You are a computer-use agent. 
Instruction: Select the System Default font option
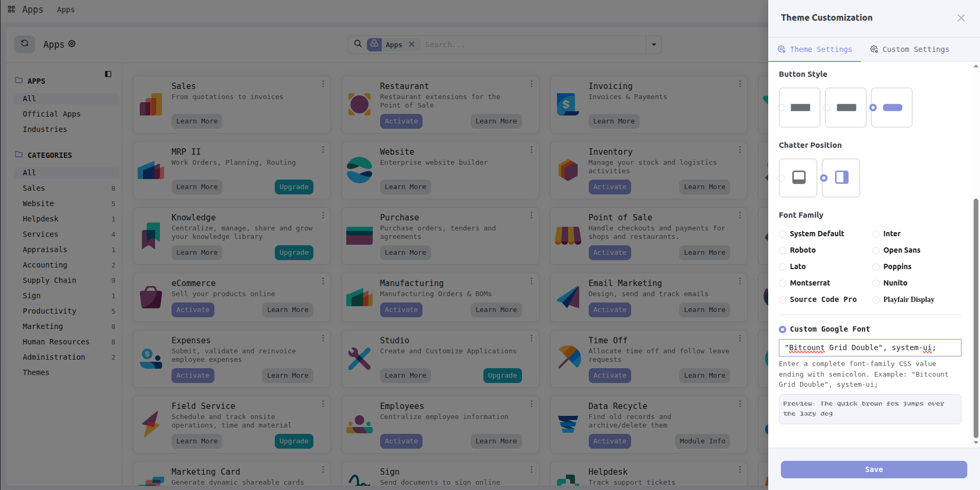click(x=783, y=234)
